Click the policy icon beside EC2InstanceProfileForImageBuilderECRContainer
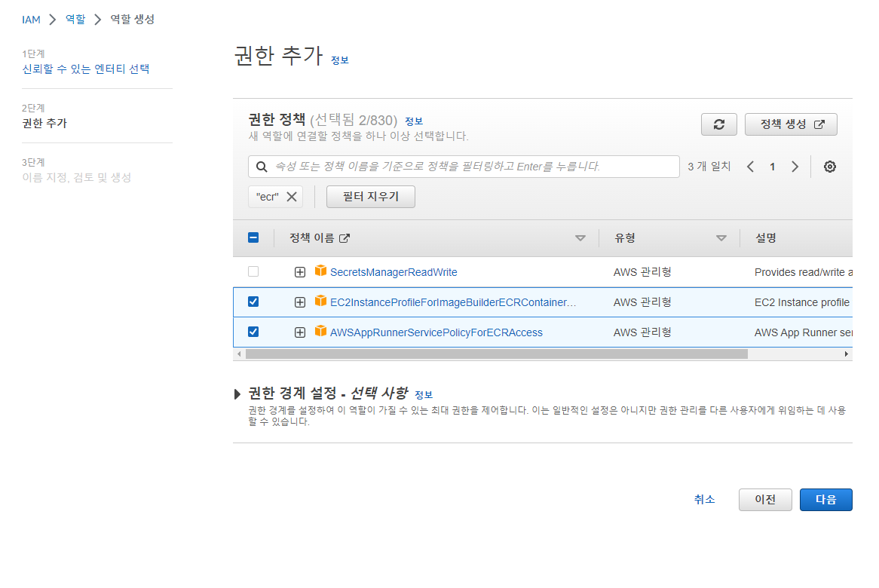The height and width of the screenshot is (588, 879). (320, 301)
